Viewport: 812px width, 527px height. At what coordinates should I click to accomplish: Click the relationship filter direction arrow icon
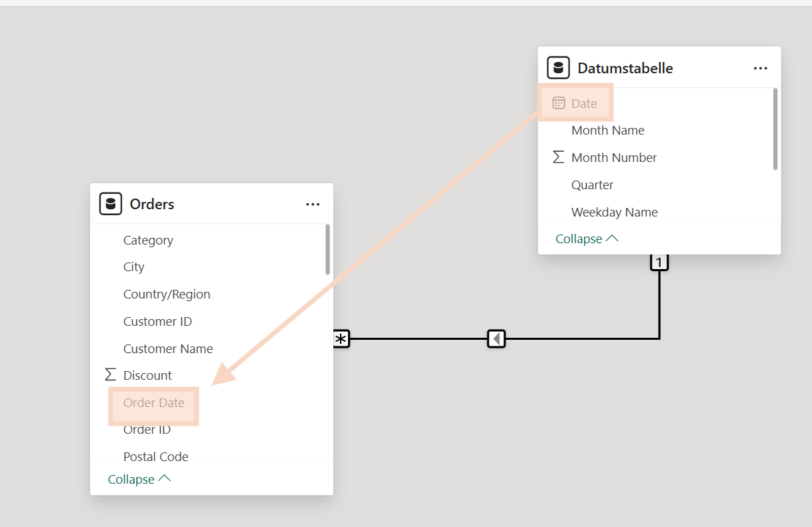496,339
